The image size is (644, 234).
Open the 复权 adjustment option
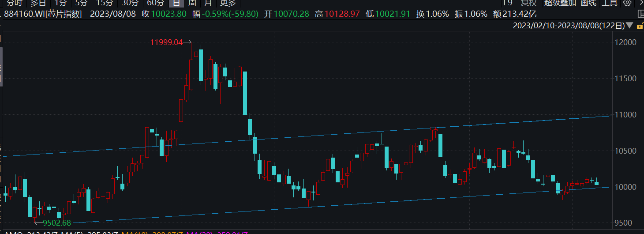pos(528,3)
